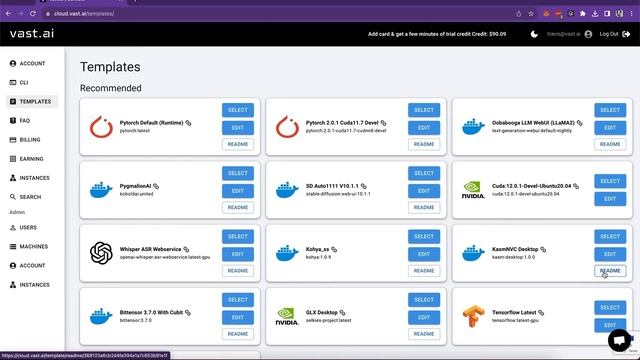This screenshot has width=640, height=360.
Task: Edit Pytorch 2.0.1 Cuda11.7 Devel template
Action: [x=424, y=128]
